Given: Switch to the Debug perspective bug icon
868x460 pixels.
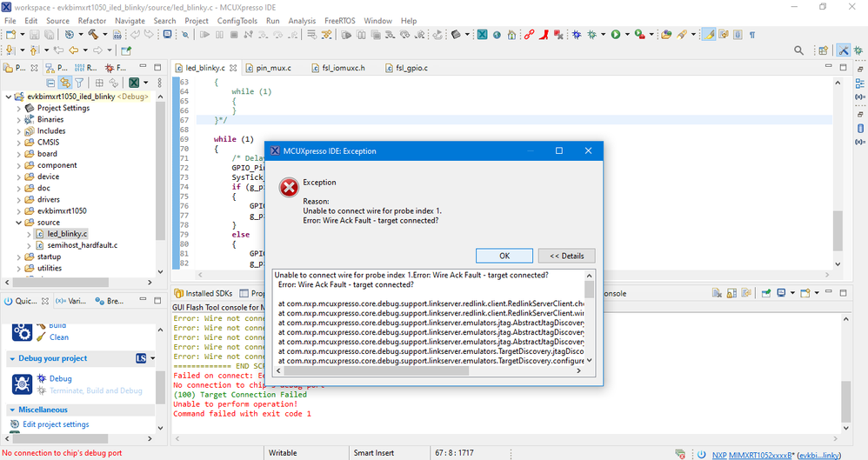Looking at the screenshot, I should click(x=858, y=50).
